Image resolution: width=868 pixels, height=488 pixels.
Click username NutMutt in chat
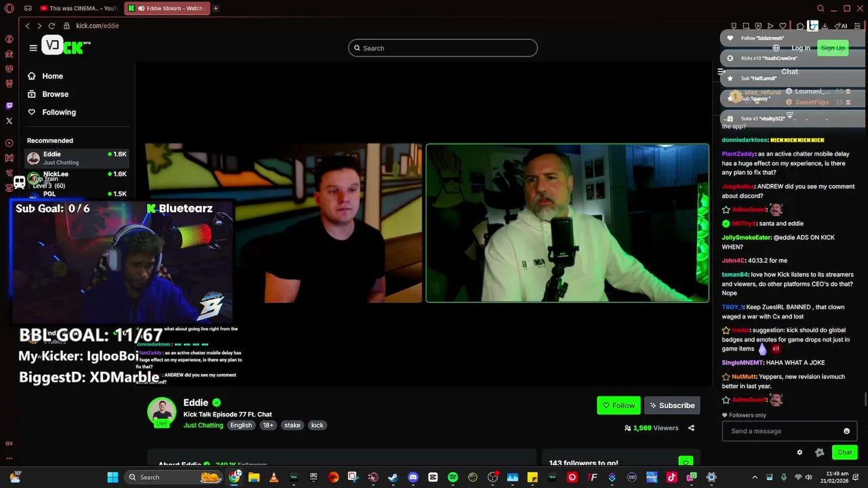(x=743, y=377)
